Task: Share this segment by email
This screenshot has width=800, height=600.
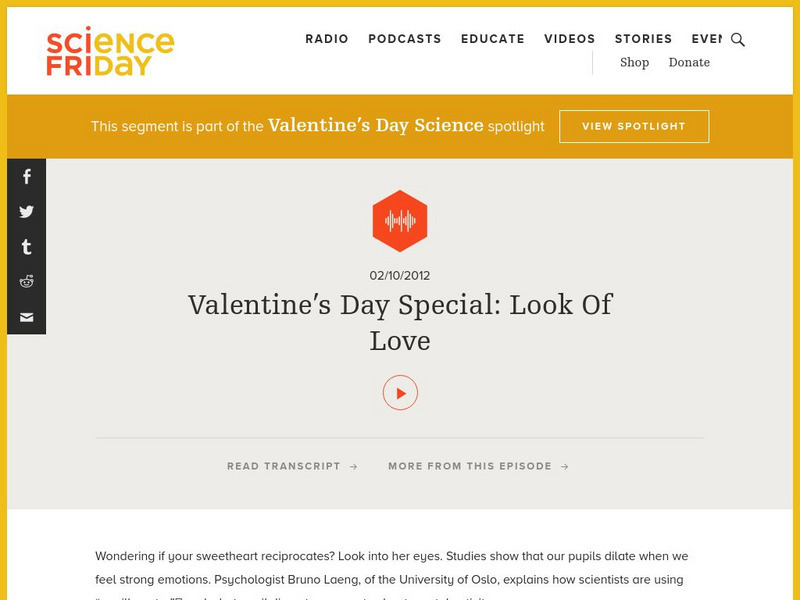Action: pyautogui.click(x=27, y=317)
